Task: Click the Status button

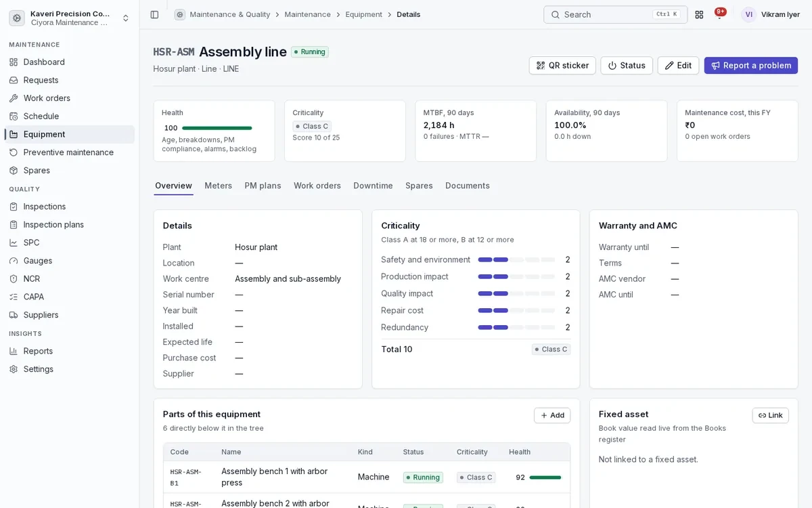Action: point(627,66)
